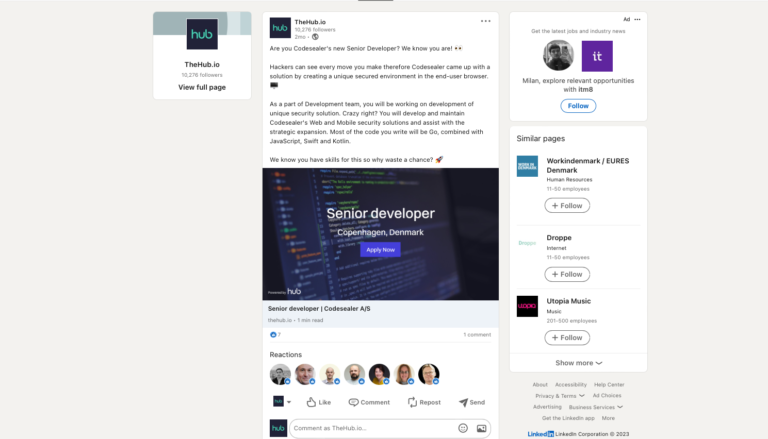Click the Advertising footer link

547,407
